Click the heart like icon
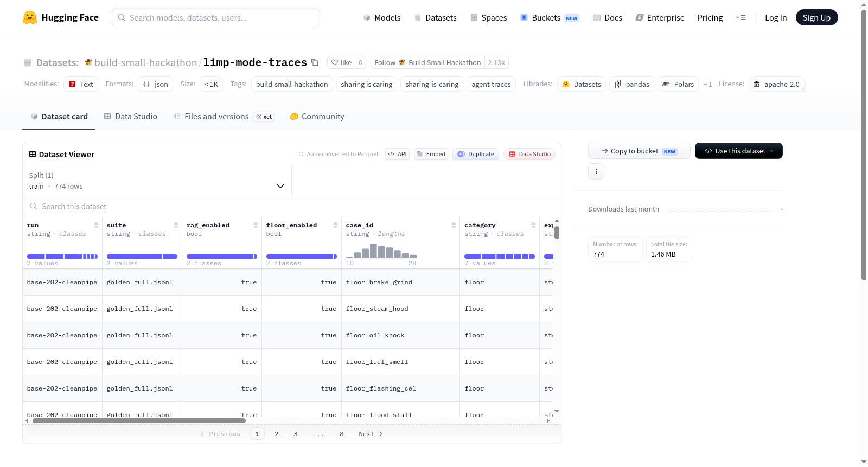 click(335, 62)
